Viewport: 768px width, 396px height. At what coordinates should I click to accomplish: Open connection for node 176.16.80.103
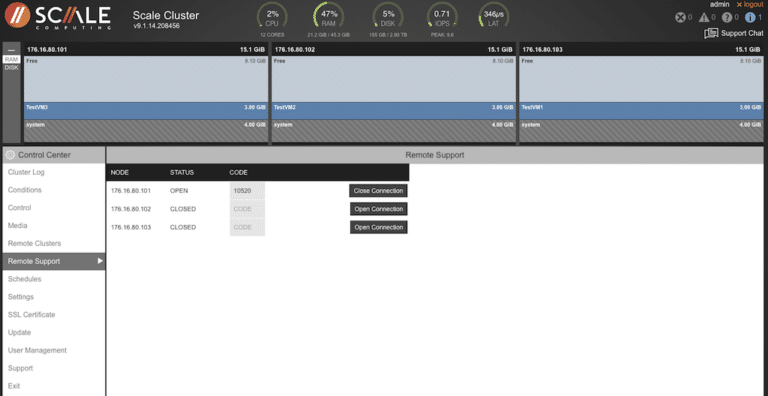coord(379,227)
